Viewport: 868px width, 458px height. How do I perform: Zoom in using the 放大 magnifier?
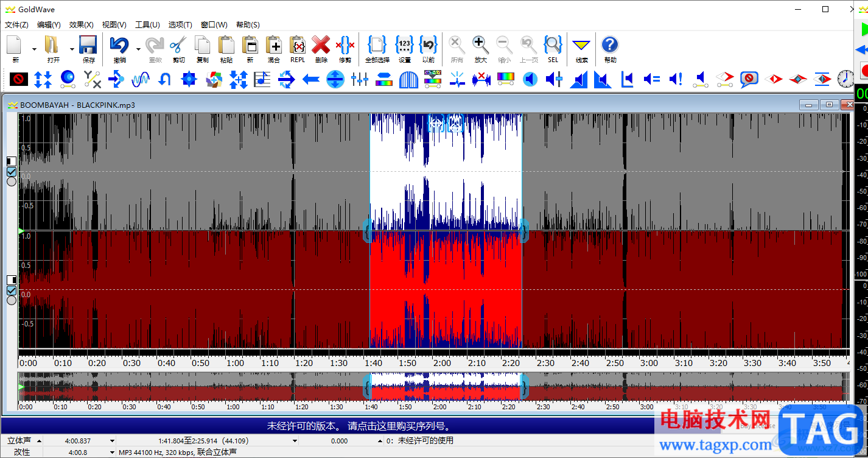pyautogui.click(x=480, y=49)
